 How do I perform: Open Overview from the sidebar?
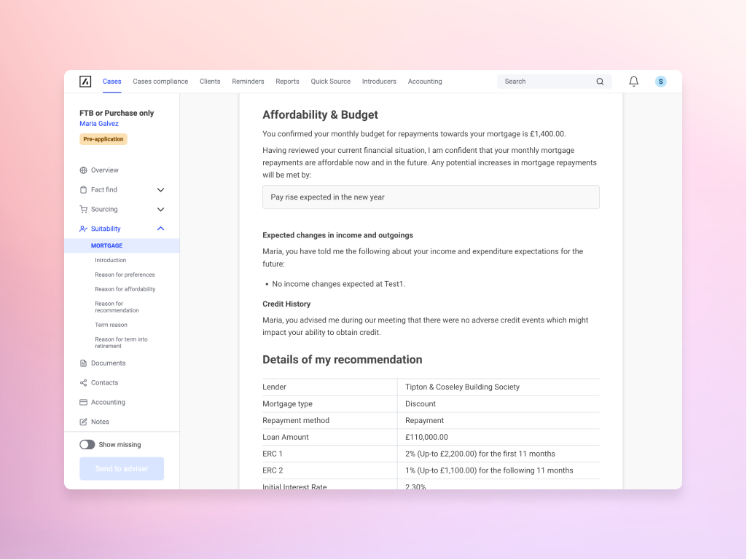(x=104, y=170)
